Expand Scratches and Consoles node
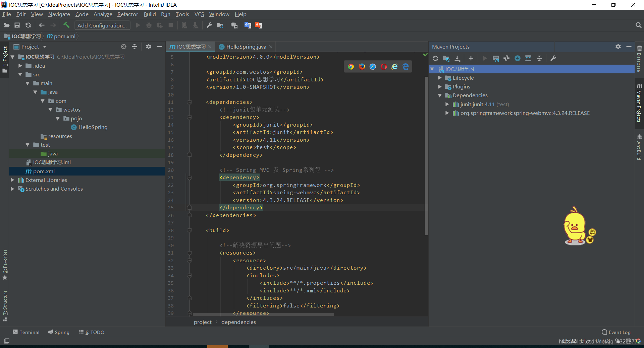Image resolution: width=644 pixels, height=348 pixels. pos(12,189)
